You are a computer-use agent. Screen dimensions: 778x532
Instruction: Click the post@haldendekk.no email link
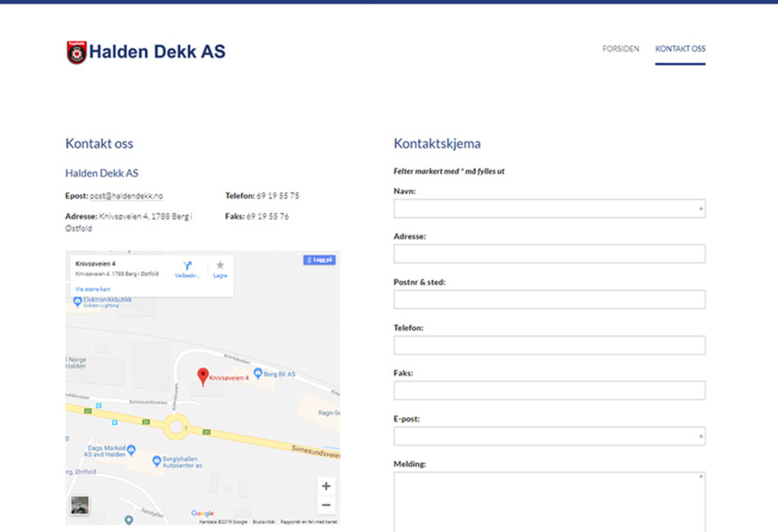point(126,196)
